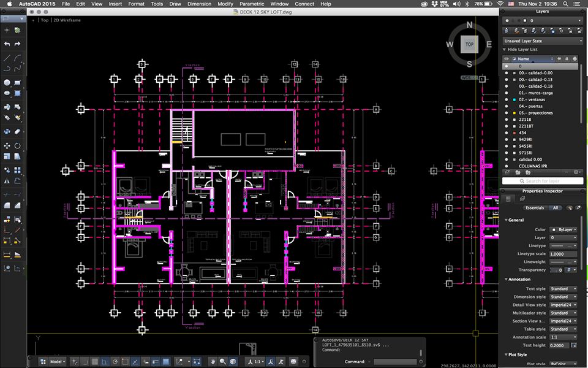
Task: Switch to the All properties button
Action: [556, 208]
